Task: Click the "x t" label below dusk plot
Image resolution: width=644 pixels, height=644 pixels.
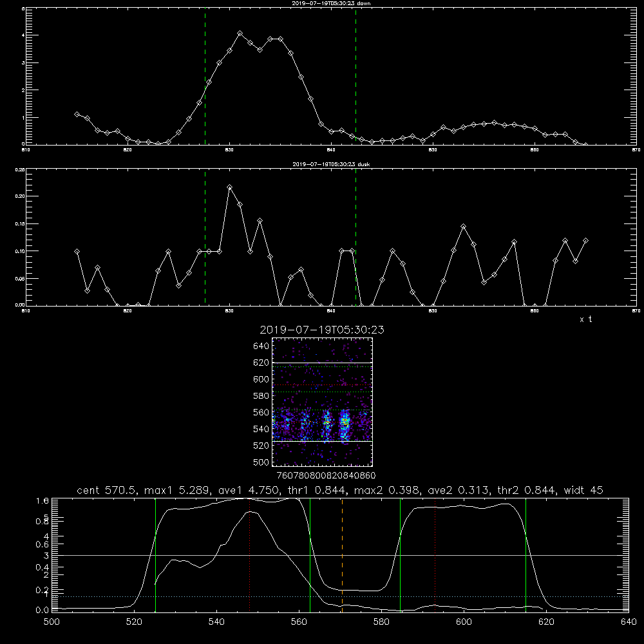Action: click(585, 319)
